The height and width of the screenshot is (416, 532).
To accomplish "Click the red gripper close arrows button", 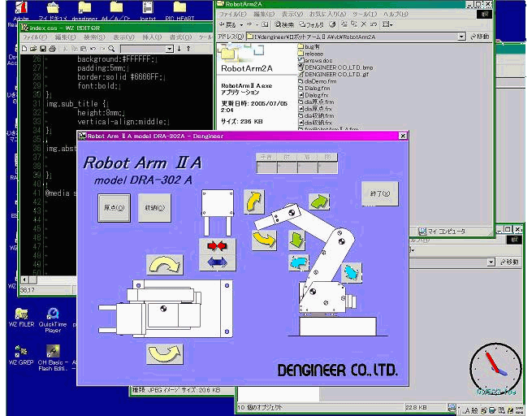I will [217, 245].
